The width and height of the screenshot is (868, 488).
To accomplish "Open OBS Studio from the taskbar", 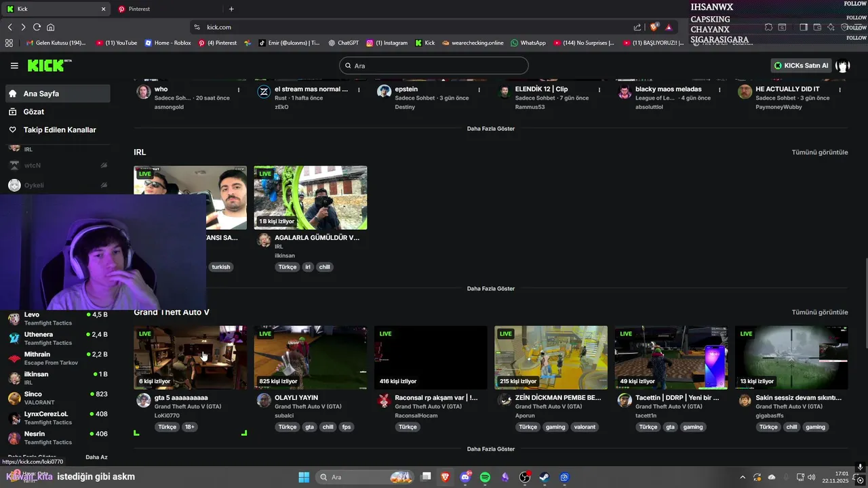I will (525, 477).
